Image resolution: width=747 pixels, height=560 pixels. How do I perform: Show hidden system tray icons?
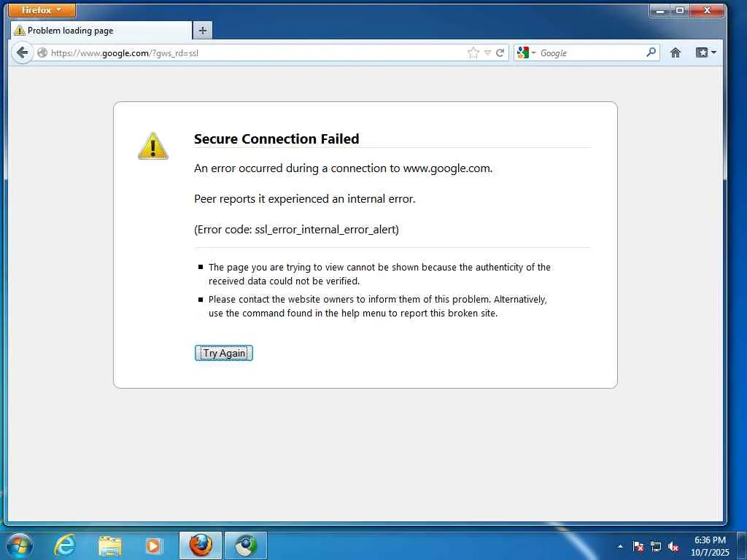620,546
